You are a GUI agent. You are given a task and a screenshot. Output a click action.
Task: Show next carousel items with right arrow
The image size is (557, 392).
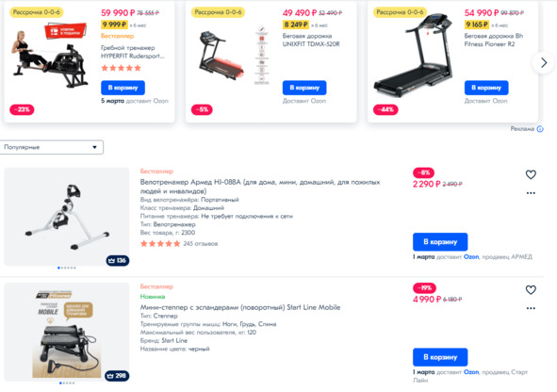(x=544, y=63)
